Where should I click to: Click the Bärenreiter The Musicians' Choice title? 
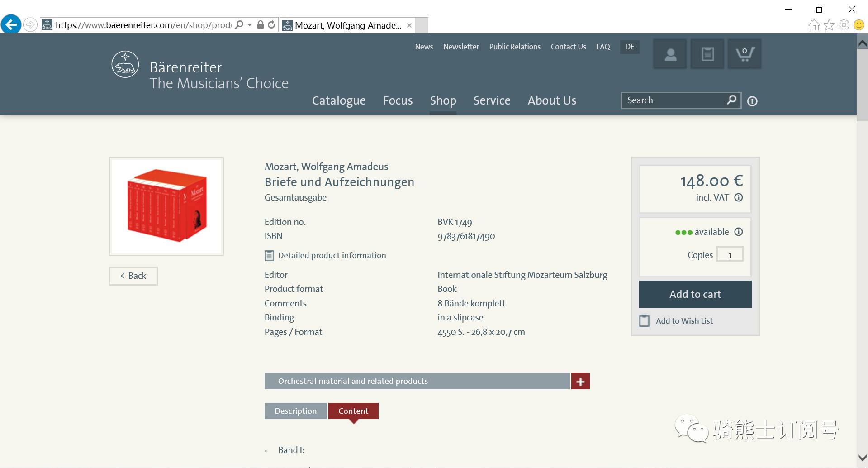click(x=219, y=75)
